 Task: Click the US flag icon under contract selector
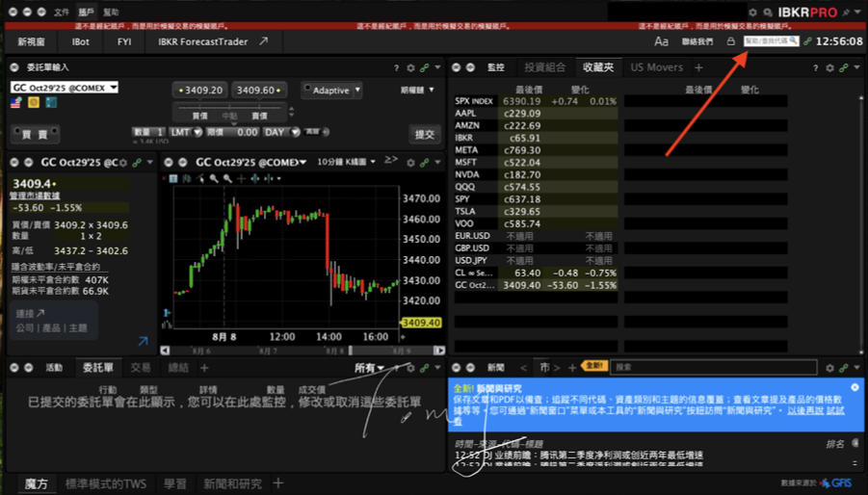(x=16, y=102)
